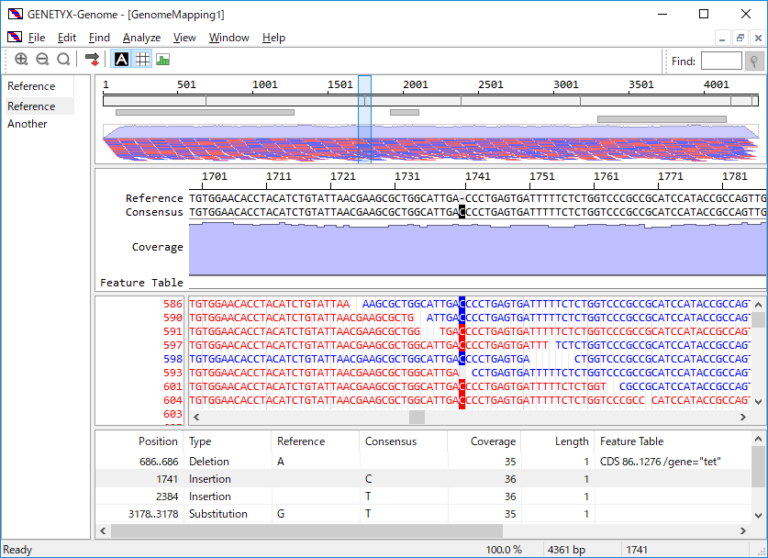Image resolution: width=768 pixels, height=558 pixels.
Task: Select read row 604
Action: coord(173,400)
